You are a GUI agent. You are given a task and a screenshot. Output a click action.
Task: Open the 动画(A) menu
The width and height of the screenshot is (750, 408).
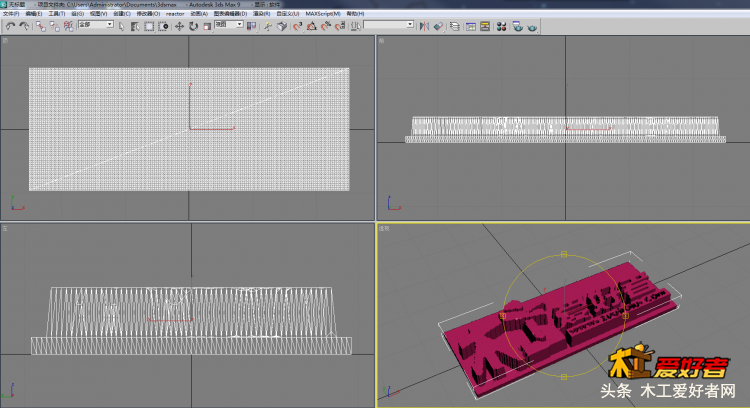point(199,14)
